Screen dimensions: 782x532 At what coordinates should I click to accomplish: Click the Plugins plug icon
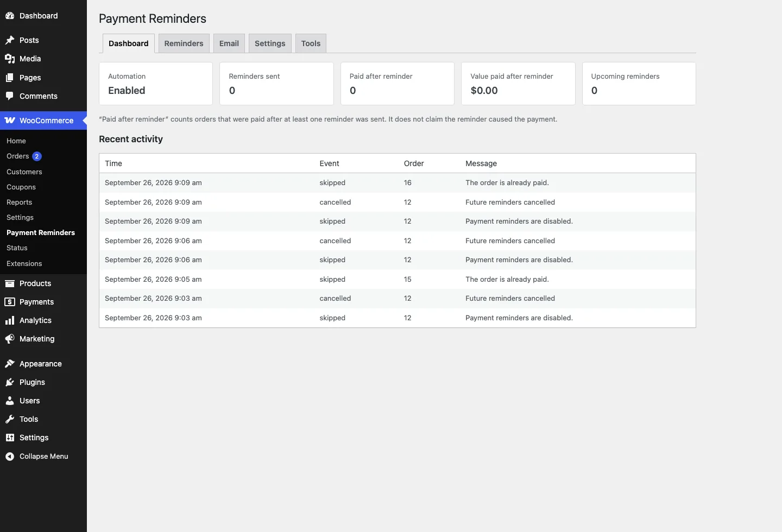coord(10,382)
